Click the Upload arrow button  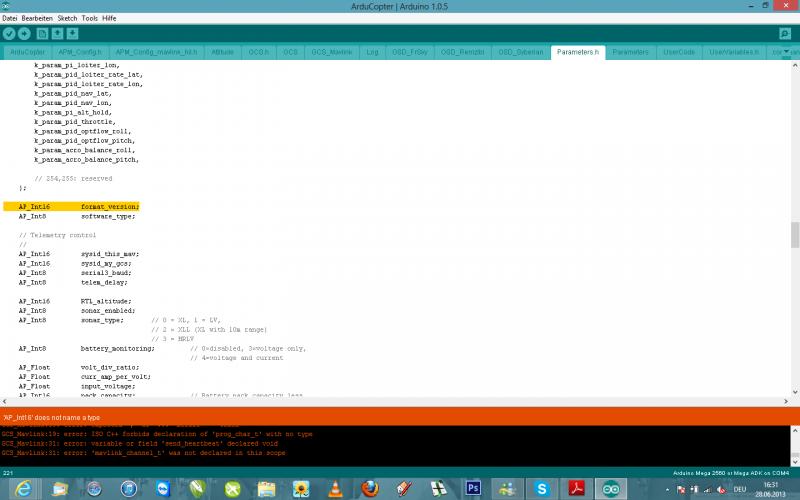click(24, 34)
